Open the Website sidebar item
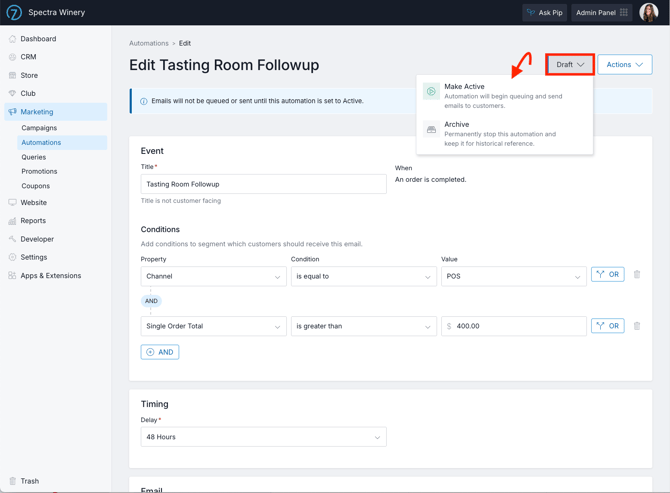 point(56,202)
